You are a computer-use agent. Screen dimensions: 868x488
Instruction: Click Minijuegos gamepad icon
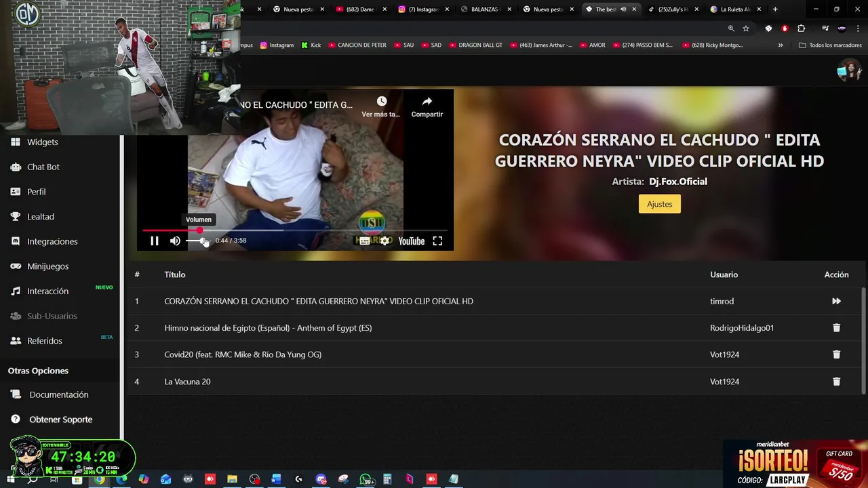tap(16, 266)
